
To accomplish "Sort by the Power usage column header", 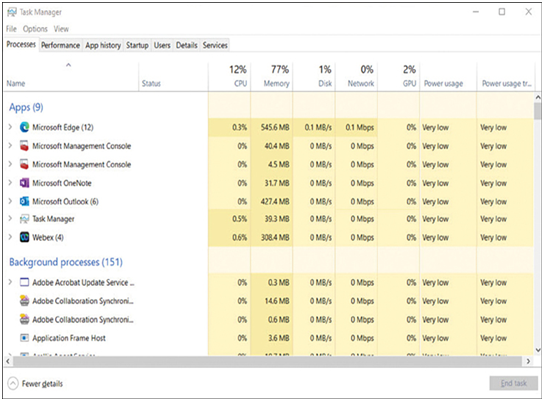I will [448, 76].
